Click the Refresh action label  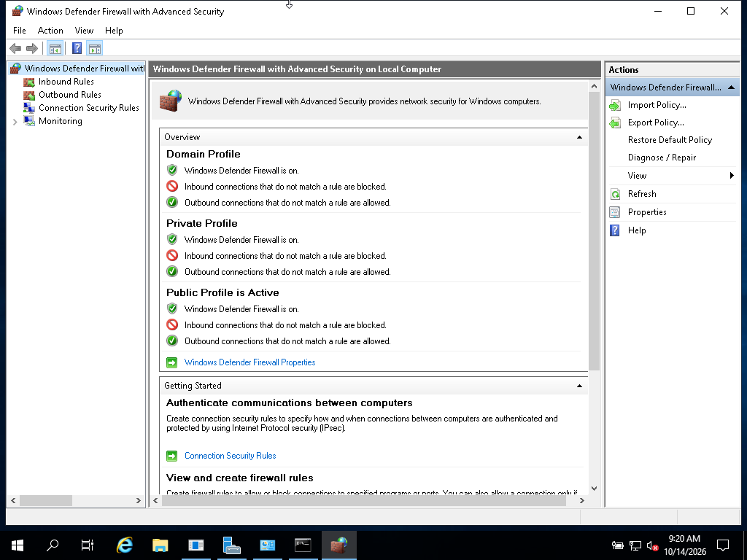click(642, 194)
